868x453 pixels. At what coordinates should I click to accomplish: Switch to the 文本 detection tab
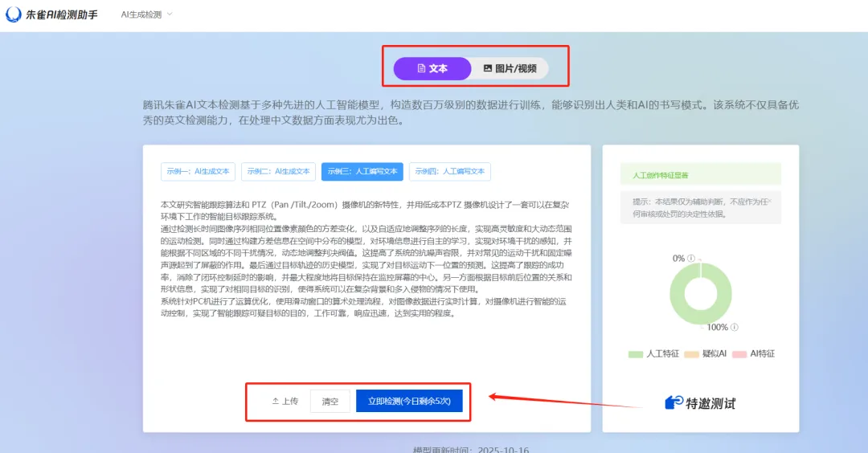pos(432,68)
